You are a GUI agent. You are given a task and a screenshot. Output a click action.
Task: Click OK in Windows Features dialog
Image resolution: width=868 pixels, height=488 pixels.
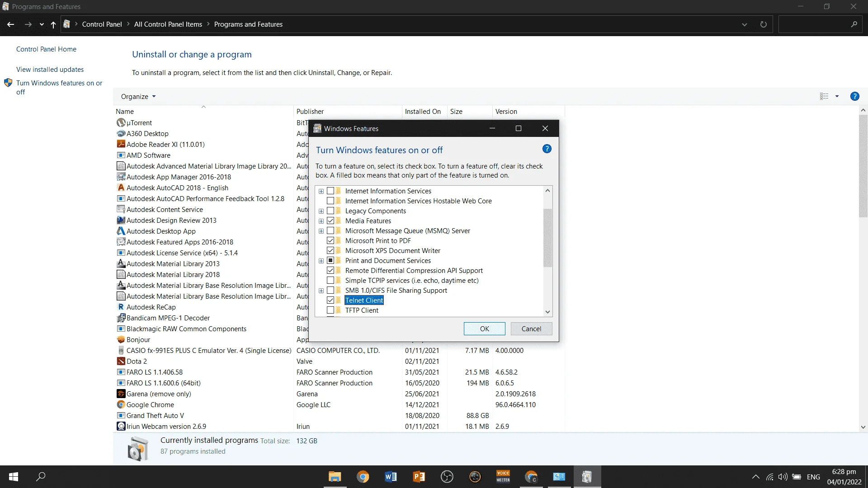pyautogui.click(x=484, y=328)
